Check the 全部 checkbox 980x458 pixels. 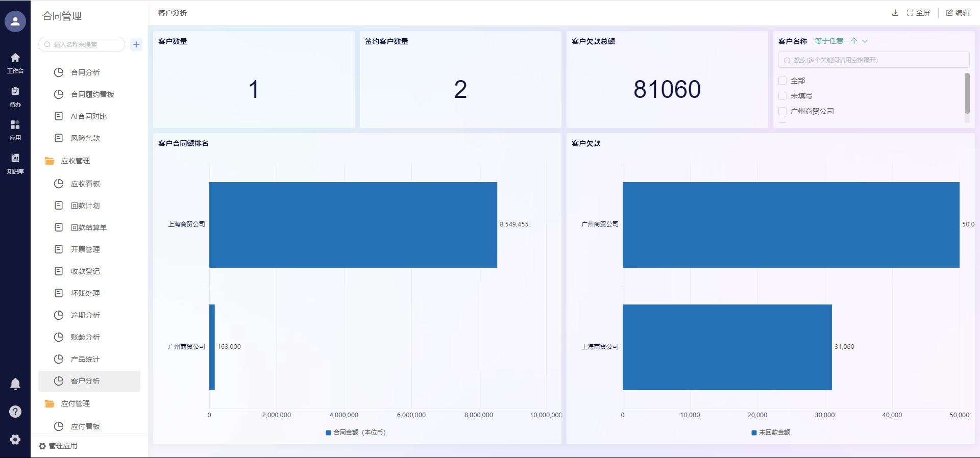(782, 81)
